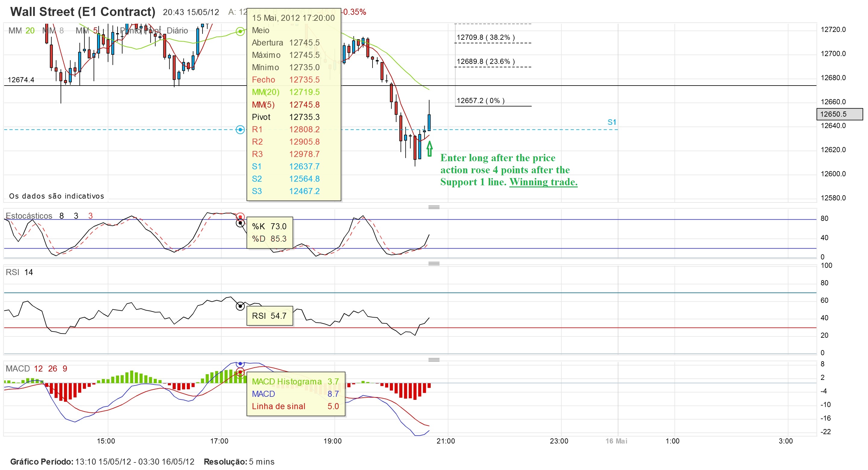Screen dimensions: 868x470
Task: Click the 1:00 time axis label
Action: [673, 441]
